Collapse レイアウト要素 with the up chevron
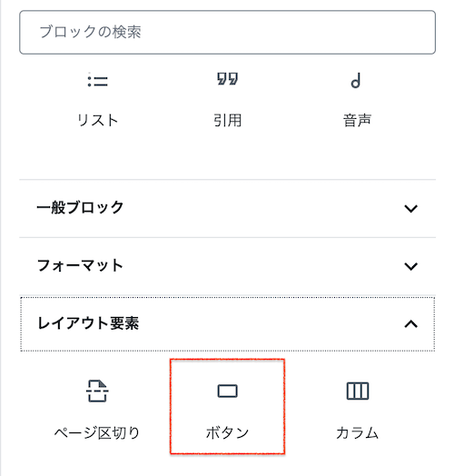This screenshot has height=476, width=454. [x=411, y=324]
